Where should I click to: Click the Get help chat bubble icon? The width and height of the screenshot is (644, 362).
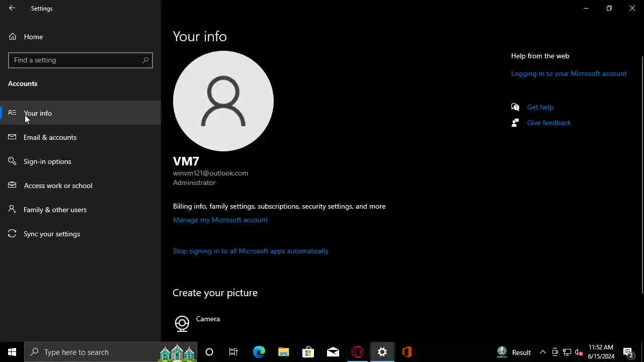tap(515, 107)
